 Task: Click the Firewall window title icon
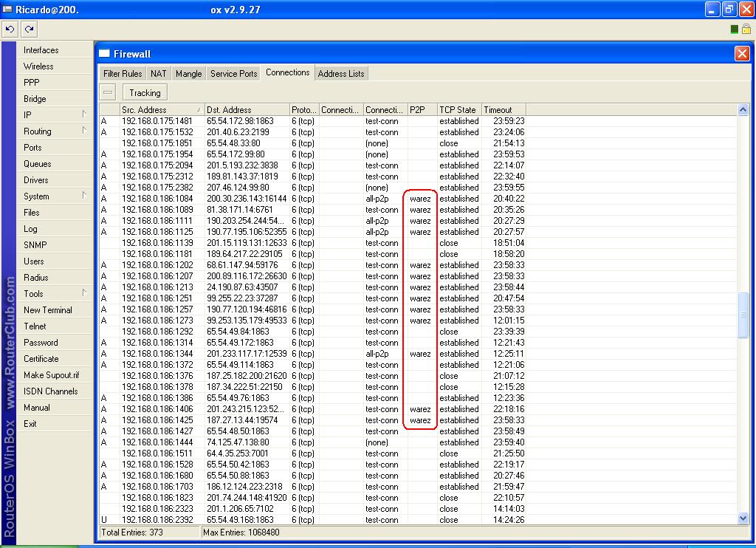(104, 54)
